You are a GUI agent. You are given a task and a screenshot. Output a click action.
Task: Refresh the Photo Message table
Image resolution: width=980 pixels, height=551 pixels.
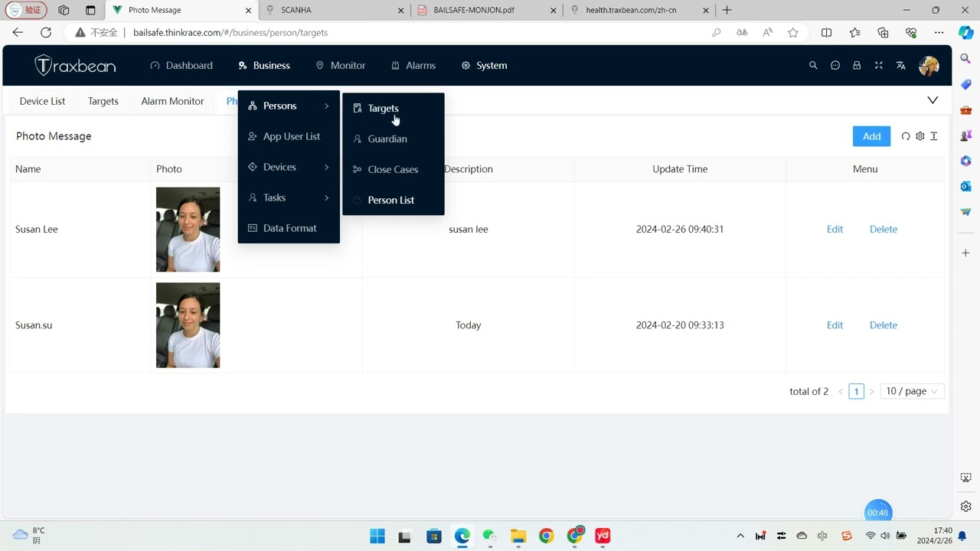(906, 136)
